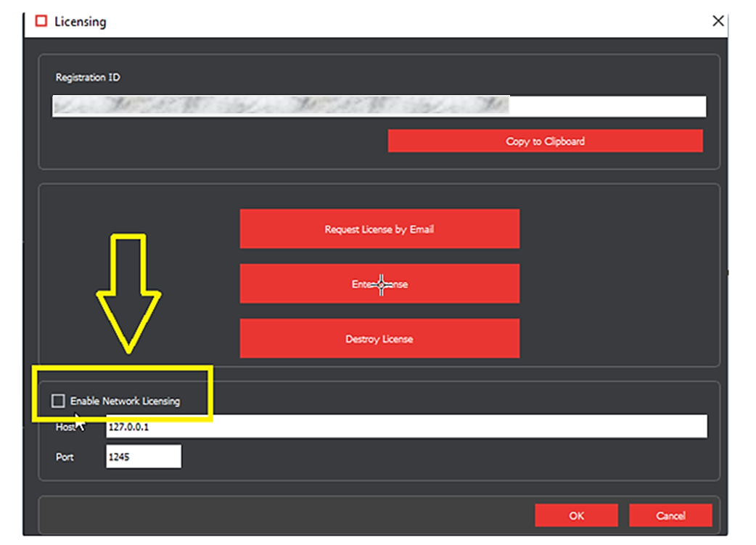Viewport: 756px width, 545px height.
Task: Click the Enable Network Licensing label text
Action: (125, 401)
